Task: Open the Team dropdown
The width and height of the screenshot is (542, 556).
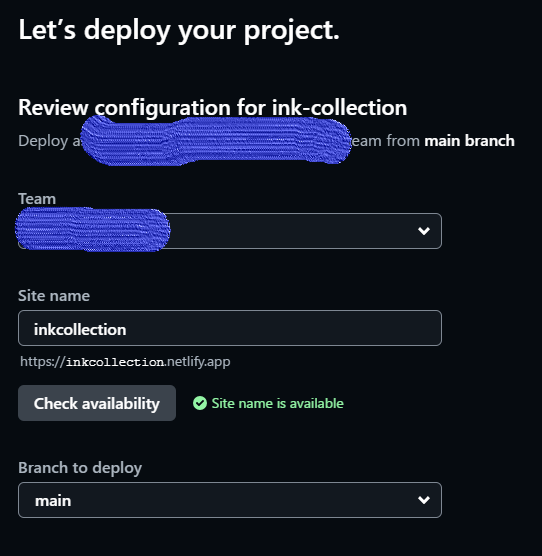Action: (230, 231)
